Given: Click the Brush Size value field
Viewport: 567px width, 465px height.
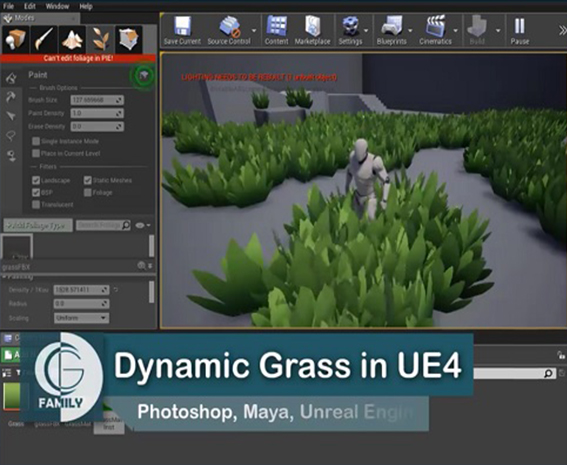Looking at the screenshot, I should [x=97, y=100].
